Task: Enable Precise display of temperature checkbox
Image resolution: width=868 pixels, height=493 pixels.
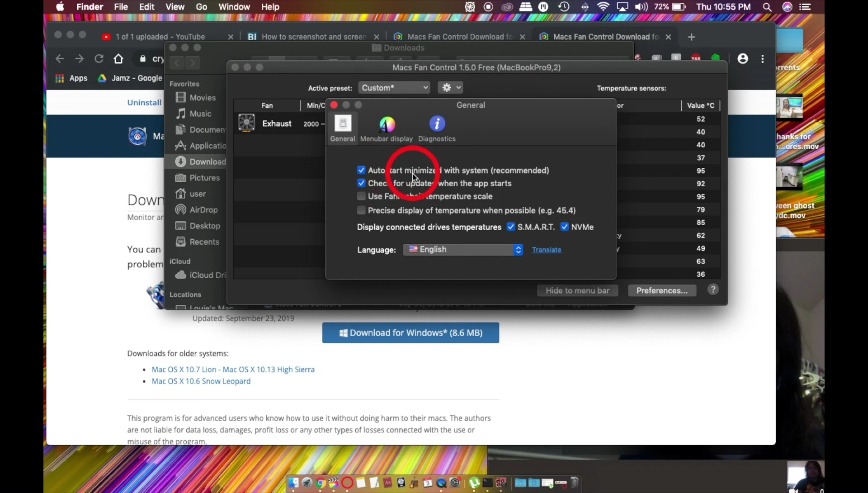Action: (361, 210)
